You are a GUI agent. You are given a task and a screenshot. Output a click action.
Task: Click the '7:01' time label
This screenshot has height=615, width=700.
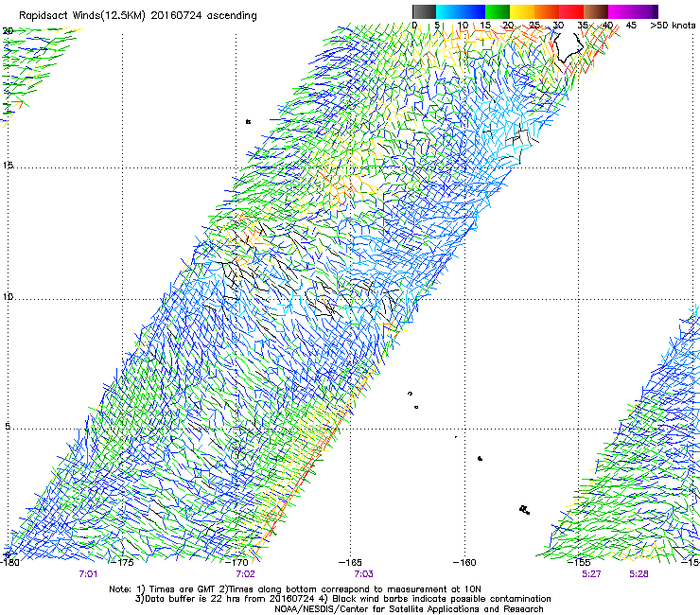(x=88, y=574)
